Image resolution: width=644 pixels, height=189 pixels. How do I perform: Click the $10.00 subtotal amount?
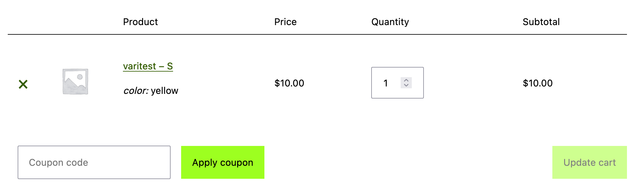click(x=537, y=83)
